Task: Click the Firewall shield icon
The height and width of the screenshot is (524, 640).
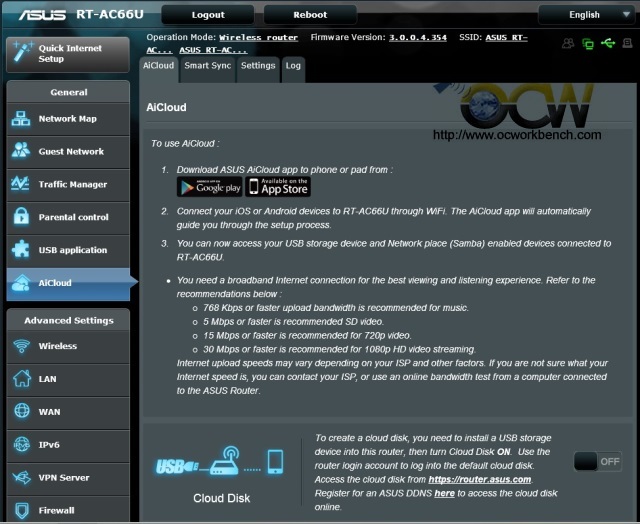Action: 22,511
